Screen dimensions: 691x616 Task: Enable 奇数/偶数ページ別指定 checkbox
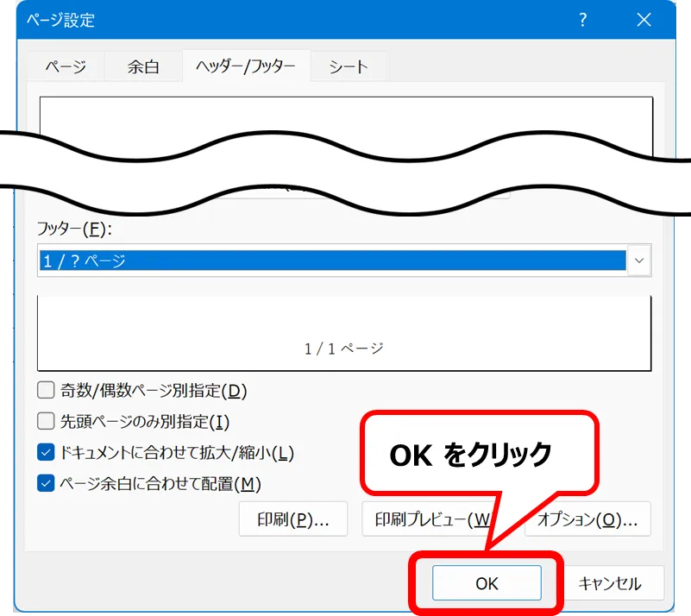pyautogui.click(x=47, y=391)
